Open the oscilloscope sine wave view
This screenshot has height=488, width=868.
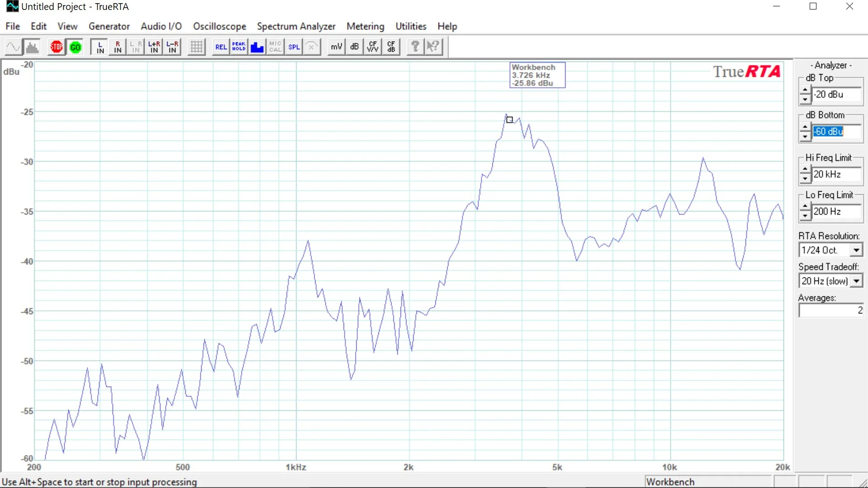pos(14,47)
